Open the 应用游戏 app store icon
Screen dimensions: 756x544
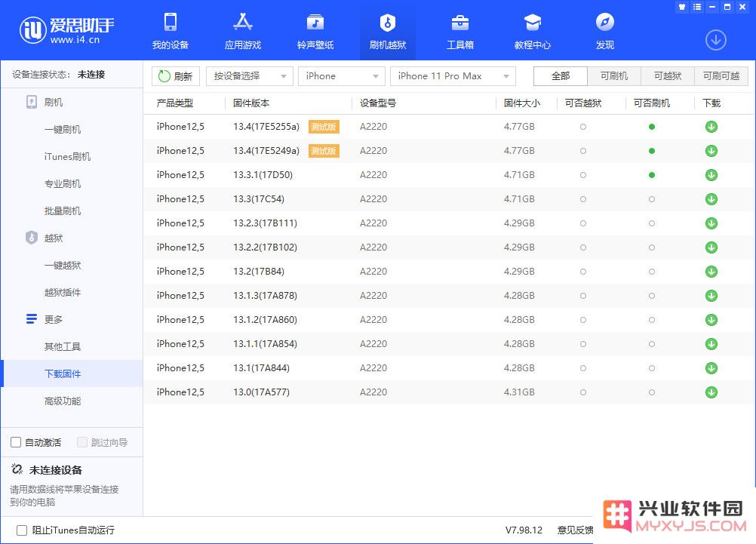(x=242, y=22)
